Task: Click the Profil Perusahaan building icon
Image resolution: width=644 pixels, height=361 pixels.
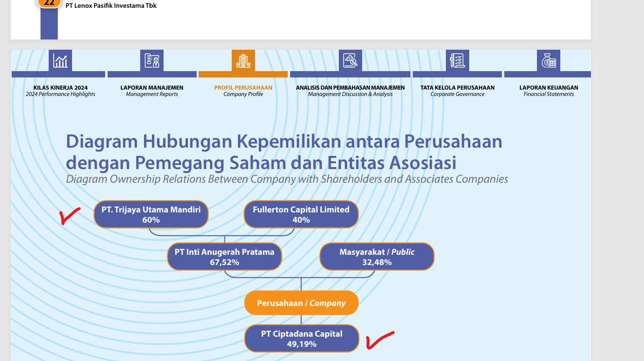Action: [243, 61]
